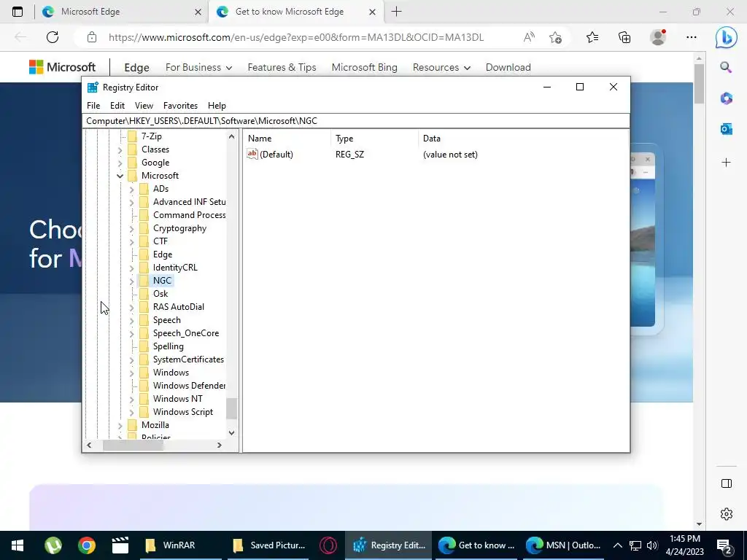Switch to MSN Outlook Edge window in taskbar
Viewport: 747px width, 560px height.
(564, 545)
